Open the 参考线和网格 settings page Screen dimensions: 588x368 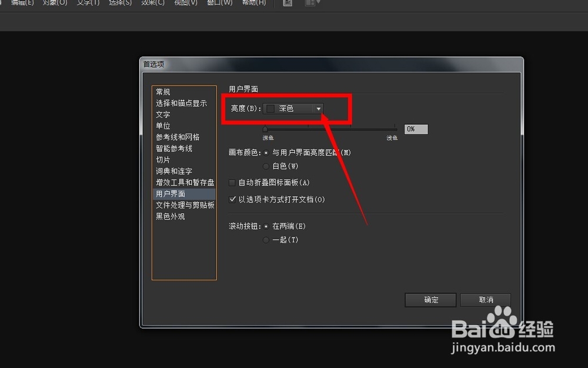tap(178, 137)
